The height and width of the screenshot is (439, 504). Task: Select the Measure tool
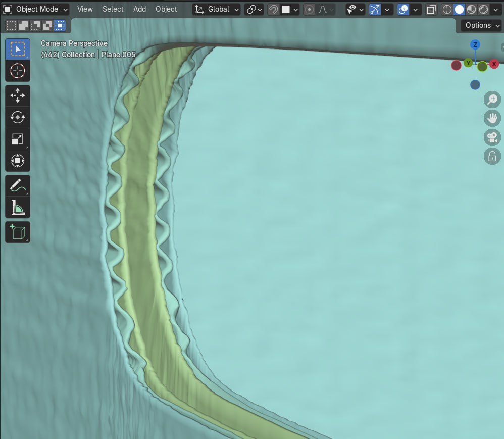point(18,208)
